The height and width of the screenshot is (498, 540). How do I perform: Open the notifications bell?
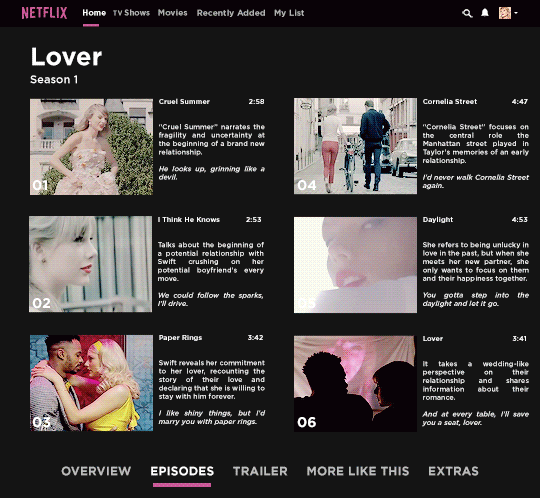485,13
